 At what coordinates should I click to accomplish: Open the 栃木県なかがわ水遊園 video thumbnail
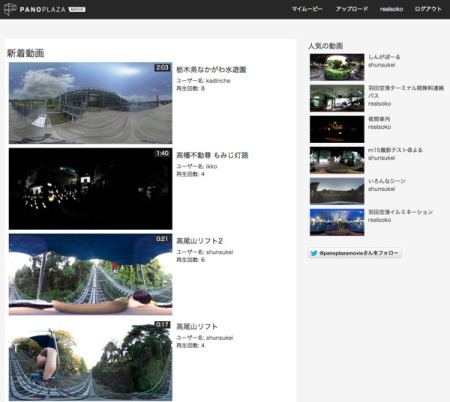coord(90,103)
